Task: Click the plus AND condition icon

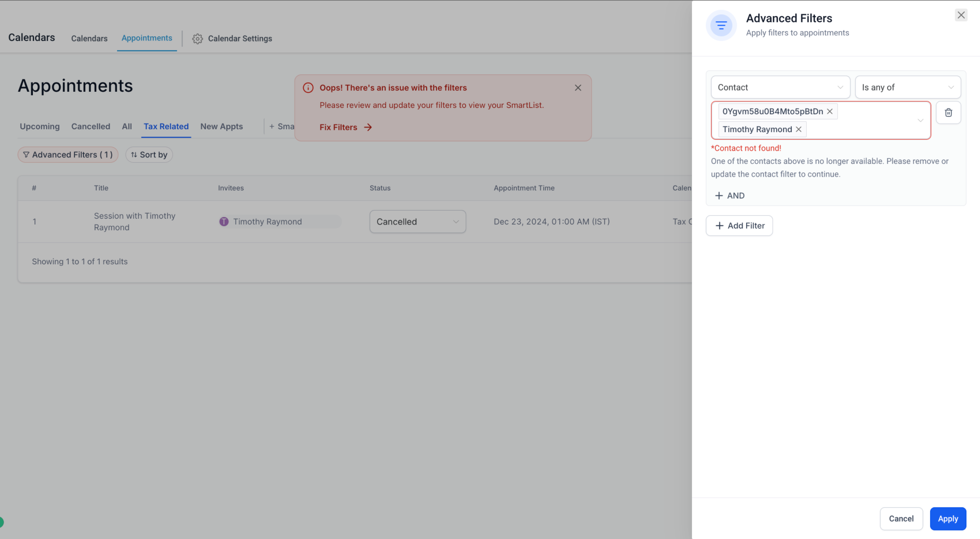Action: pyautogui.click(x=719, y=196)
